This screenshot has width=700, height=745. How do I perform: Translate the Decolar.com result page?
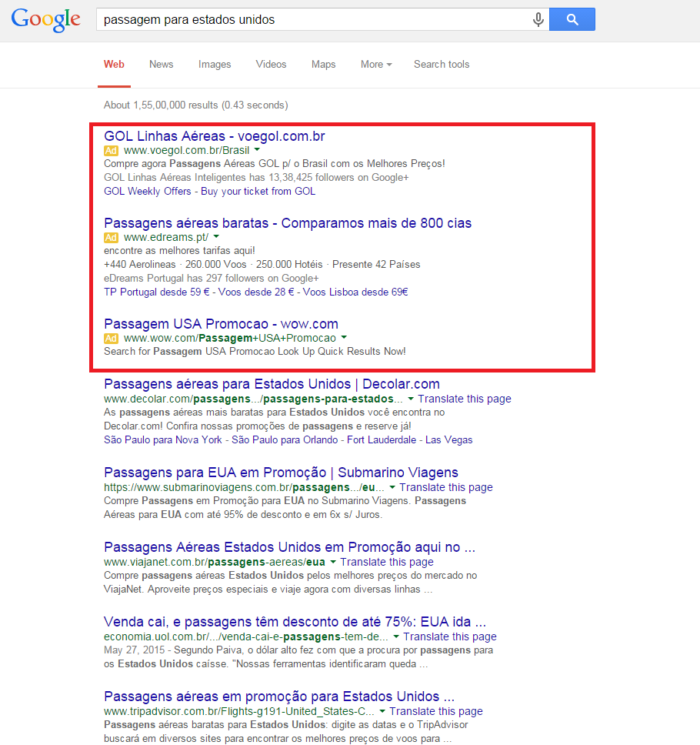pos(465,399)
